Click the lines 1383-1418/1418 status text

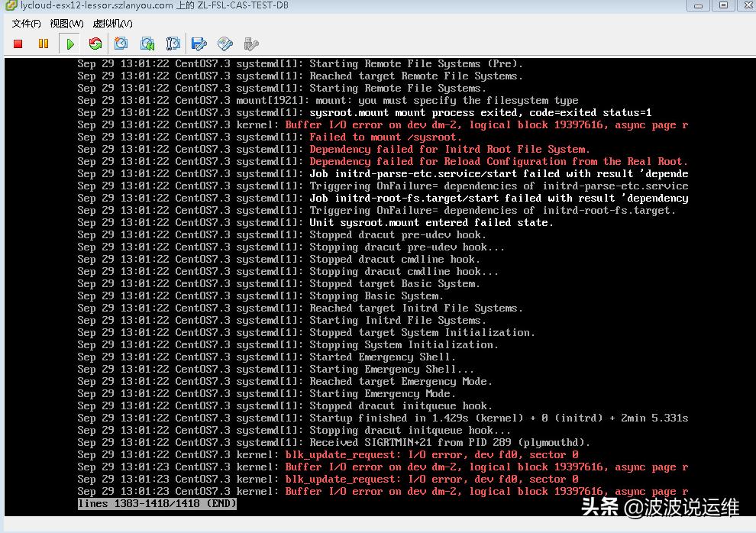[157, 505]
